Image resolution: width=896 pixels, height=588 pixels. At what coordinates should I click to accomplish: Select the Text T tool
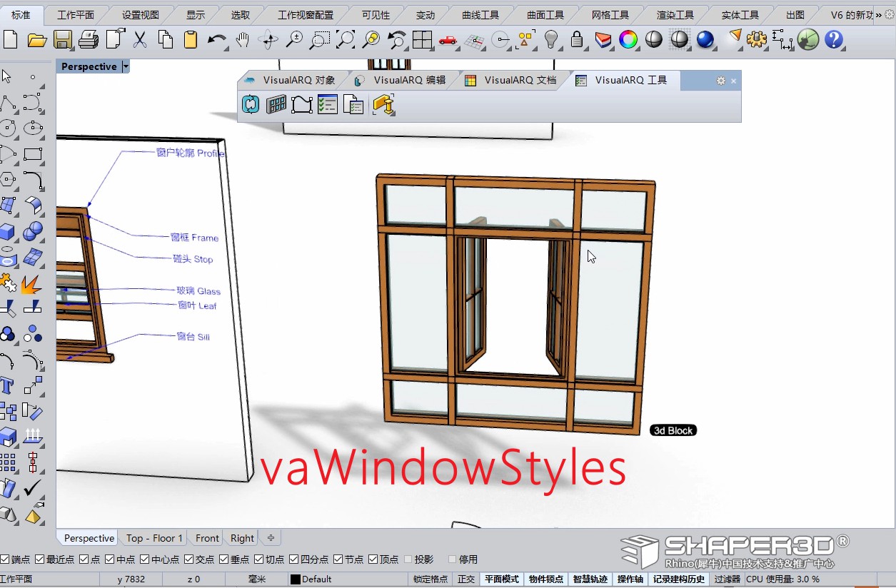coord(7,386)
